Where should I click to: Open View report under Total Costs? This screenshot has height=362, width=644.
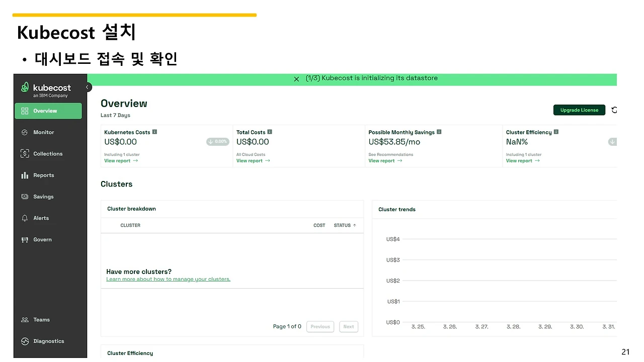[253, 161]
